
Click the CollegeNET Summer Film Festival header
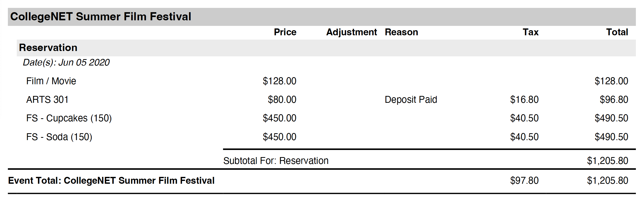tap(100, 17)
